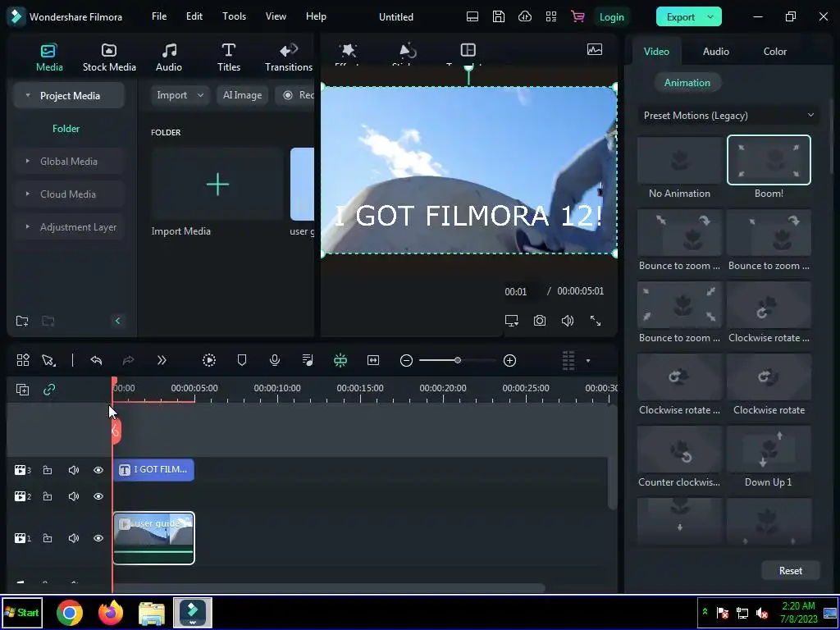The width and height of the screenshot is (840, 630).
Task: Choose the select tool with dropdown
Action: click(48, 361)
